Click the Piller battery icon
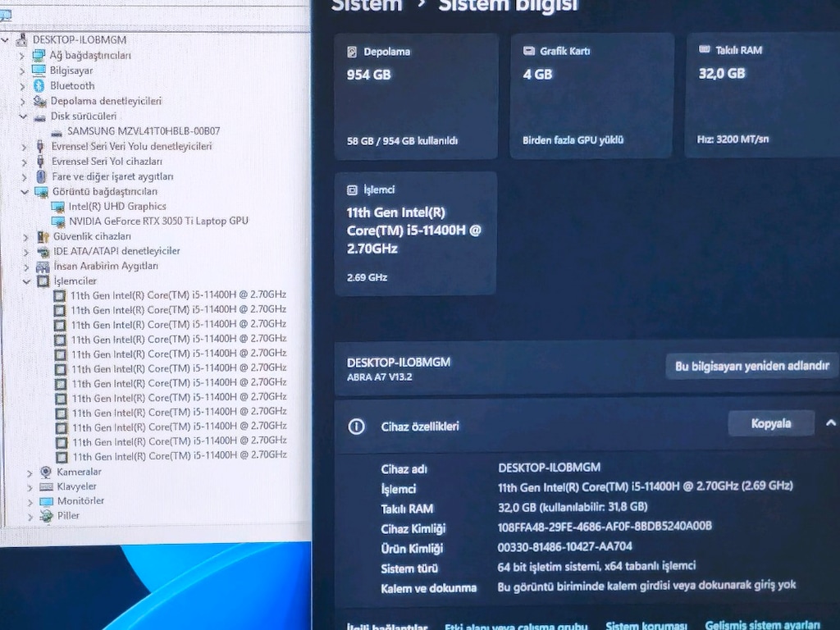Viewport: 840px width, 630px height. tap(47, 516)
